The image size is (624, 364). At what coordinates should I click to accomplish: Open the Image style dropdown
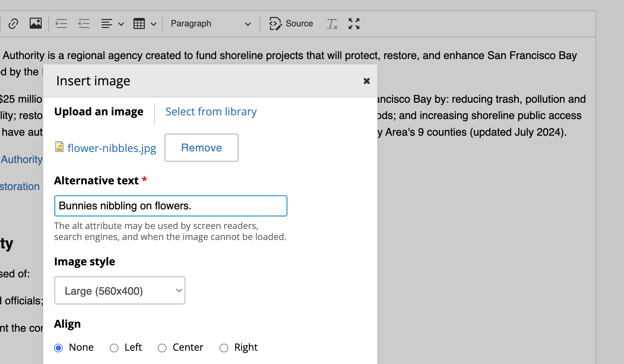[x=119, y=290]
